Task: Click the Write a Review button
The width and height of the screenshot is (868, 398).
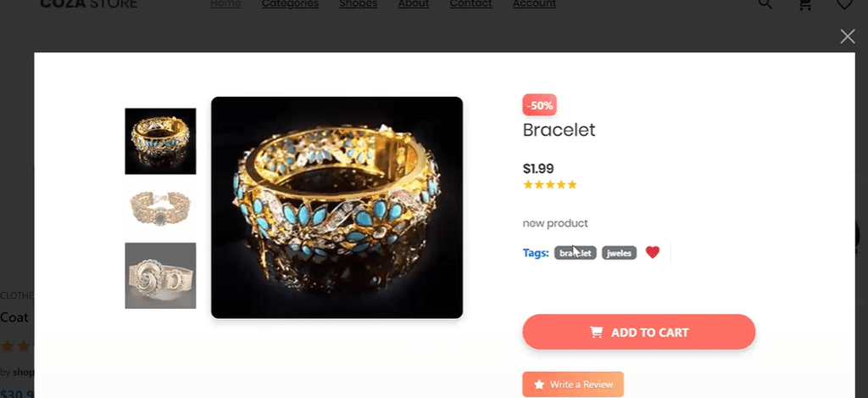Action: (x=572, y=384)
